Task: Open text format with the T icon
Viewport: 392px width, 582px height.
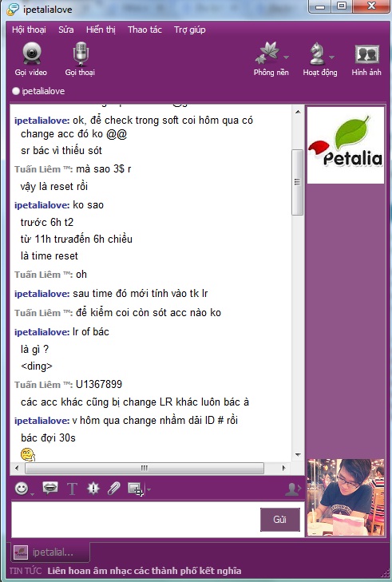Action: point(72,489)
